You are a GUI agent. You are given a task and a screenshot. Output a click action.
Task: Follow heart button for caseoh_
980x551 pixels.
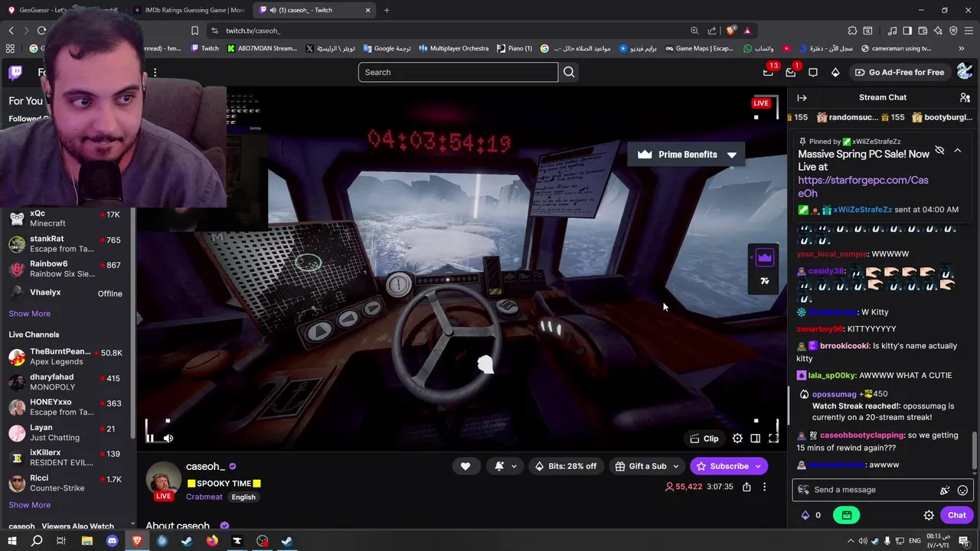pyautogui.click(x=465, y=466)
